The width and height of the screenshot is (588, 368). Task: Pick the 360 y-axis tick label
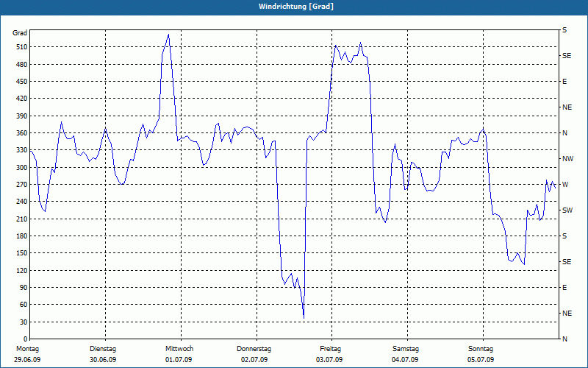pyautogui.click(x=21, y=133)
